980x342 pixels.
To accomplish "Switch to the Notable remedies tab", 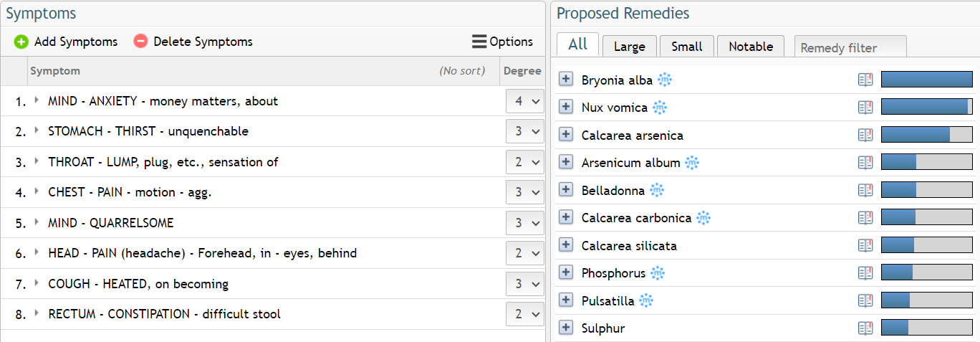I will (x=751, y=46).
